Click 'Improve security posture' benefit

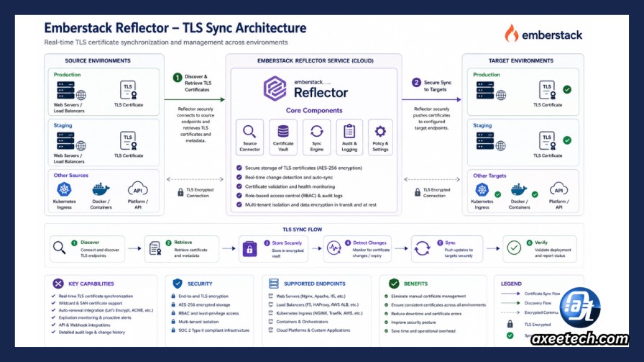click(x=413, y=322)
